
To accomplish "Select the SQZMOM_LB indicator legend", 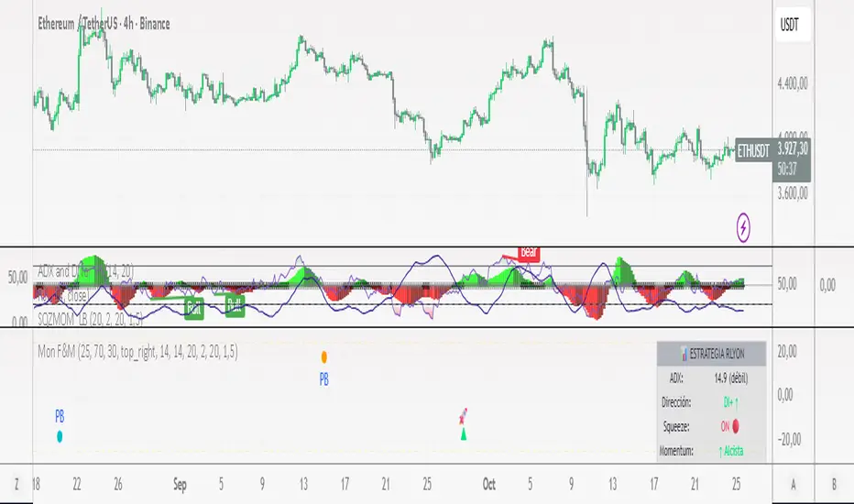I will (91, 320).
